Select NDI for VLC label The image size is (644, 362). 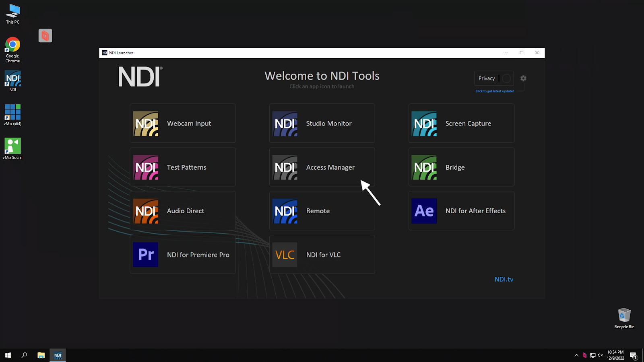click(x=323, y=255)
